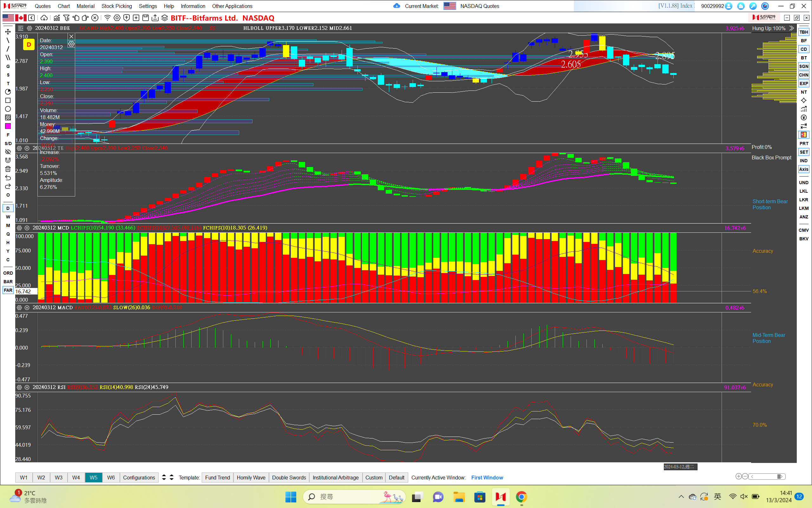Open the bar chart trend icon
The width and height of the screenshot is (812, 508).
pyautogui.click(x=57, y=18)
